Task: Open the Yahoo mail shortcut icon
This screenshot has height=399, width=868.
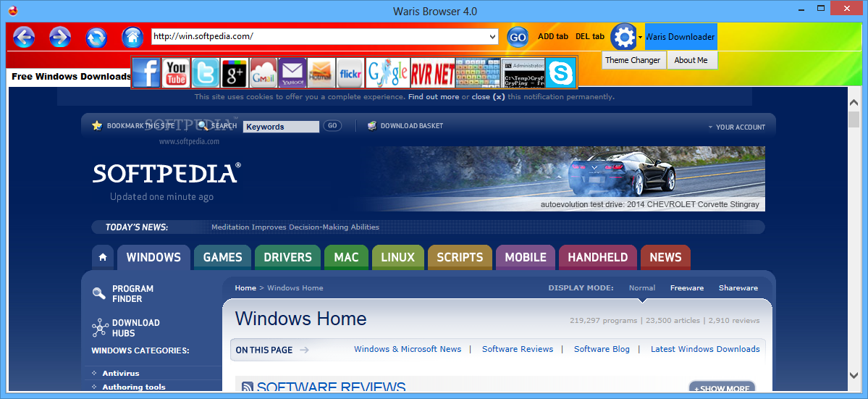Action: click(292, 72)
